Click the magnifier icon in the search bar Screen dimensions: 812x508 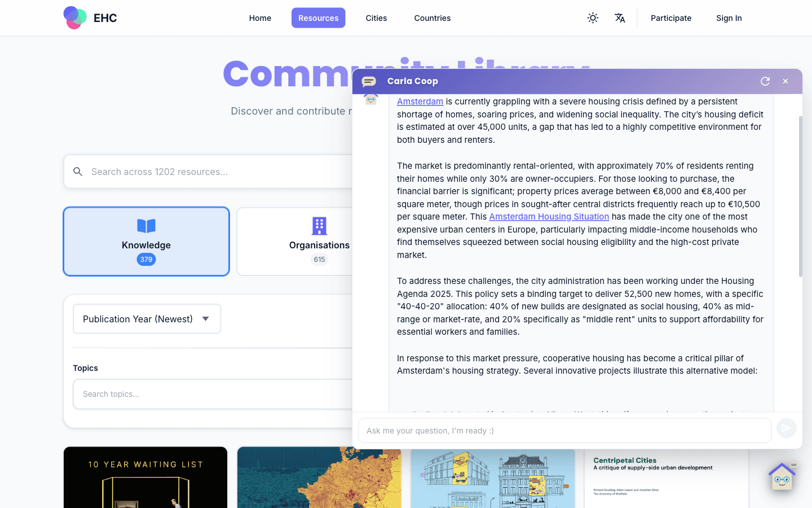[78, 171]
